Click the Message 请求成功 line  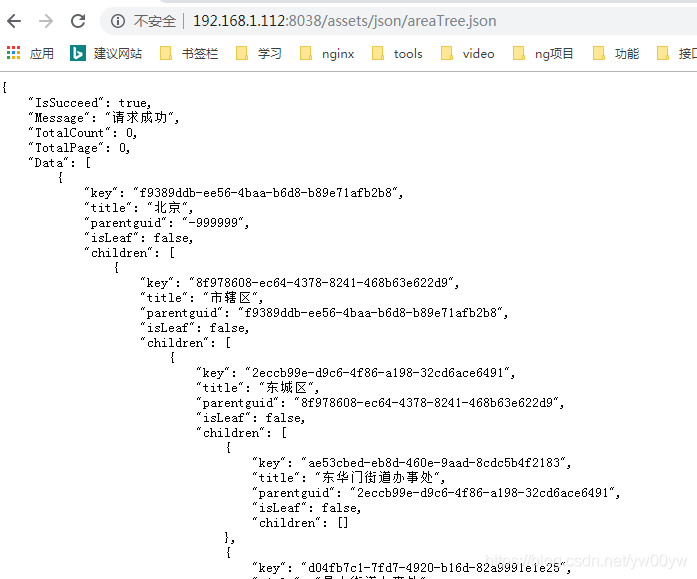(104, 118)
